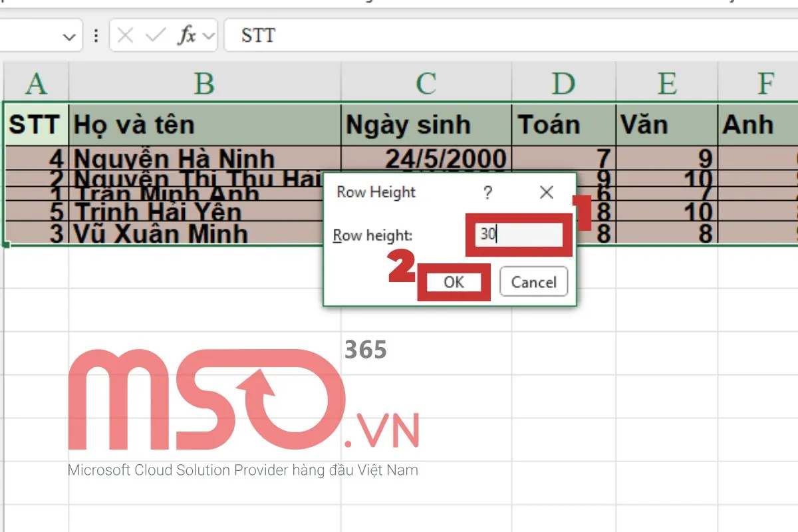
Task: Close the Row Height dialog
Action: pos(547,193)
